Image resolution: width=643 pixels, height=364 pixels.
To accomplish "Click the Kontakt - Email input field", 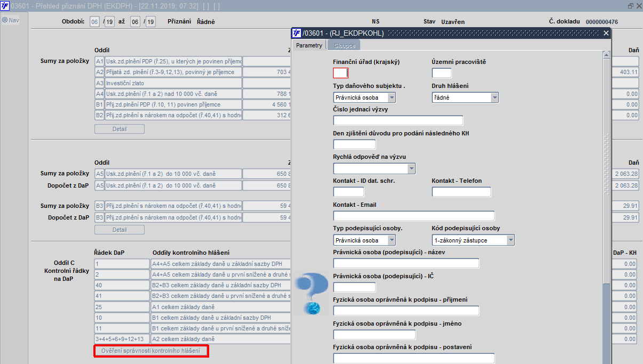I will tap(414, 216).
